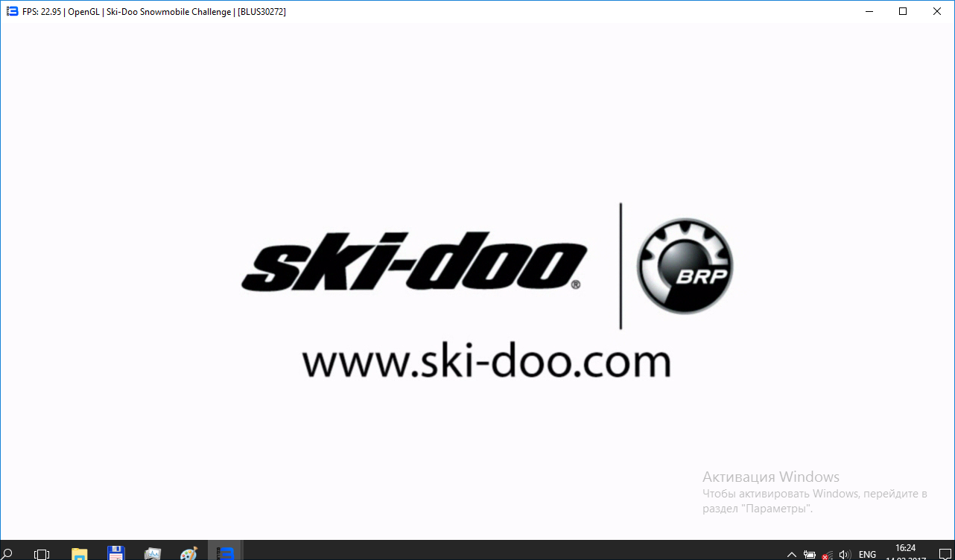
Task: Open the Action Center notifications icon
Action: pos(945,555)
